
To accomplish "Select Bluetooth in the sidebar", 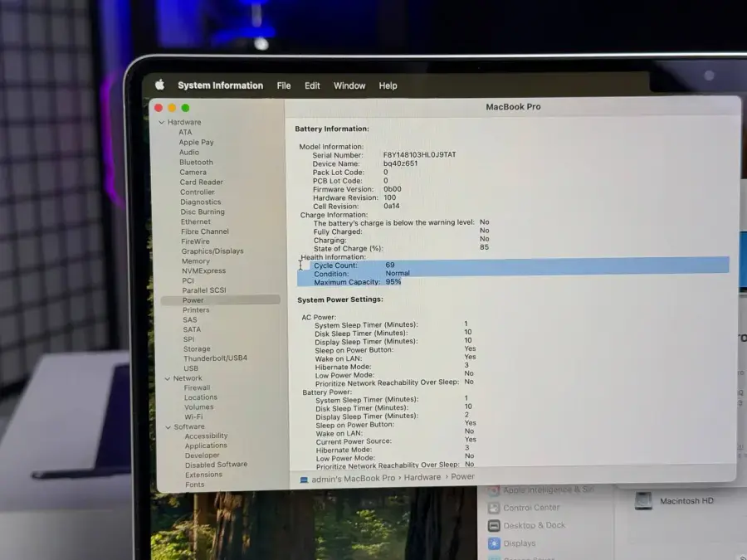I will click(x=195, y=162).
